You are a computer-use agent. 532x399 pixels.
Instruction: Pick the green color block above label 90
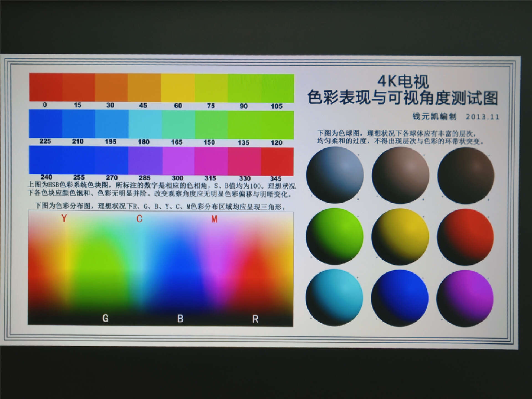point(244,88)
